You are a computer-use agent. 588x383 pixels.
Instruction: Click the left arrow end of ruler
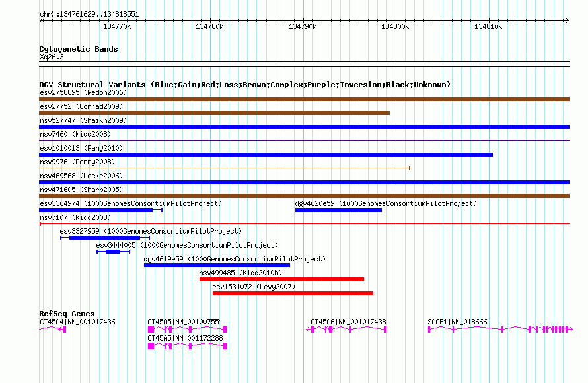41,21
